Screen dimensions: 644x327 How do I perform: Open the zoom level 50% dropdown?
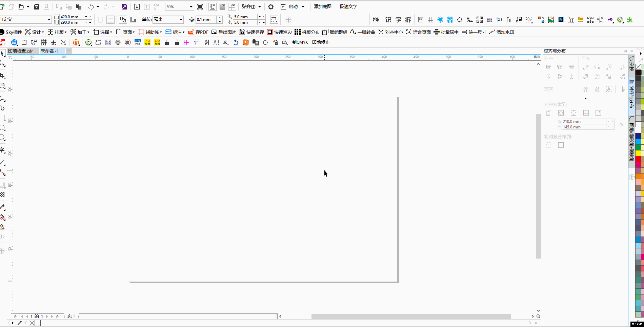191,7
